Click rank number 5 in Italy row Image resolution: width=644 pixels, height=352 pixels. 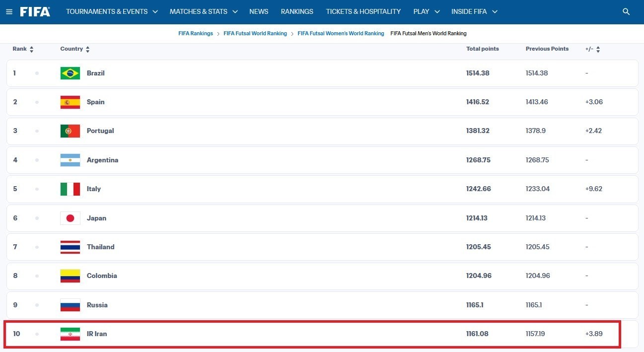pos(15,189)
